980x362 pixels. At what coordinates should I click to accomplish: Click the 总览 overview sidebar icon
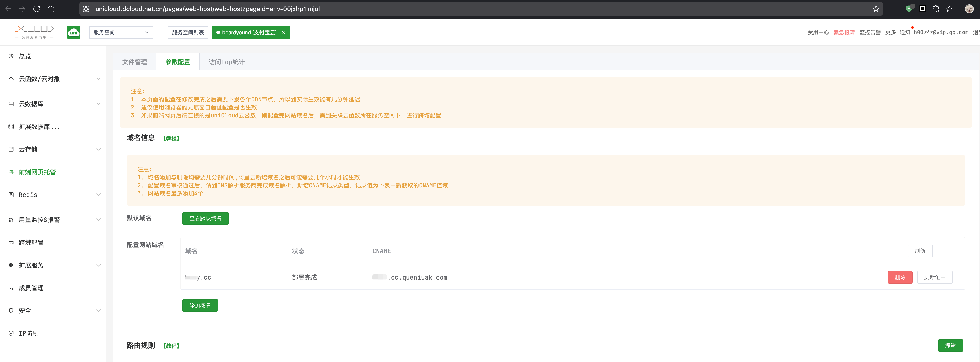coord(11,56)
